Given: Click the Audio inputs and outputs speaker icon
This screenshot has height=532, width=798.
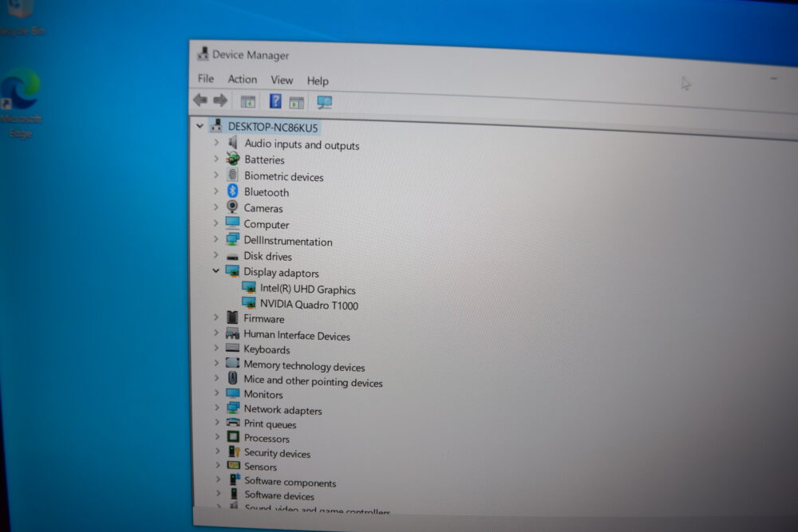Looking at the screenshot, I should coord(232,143).
